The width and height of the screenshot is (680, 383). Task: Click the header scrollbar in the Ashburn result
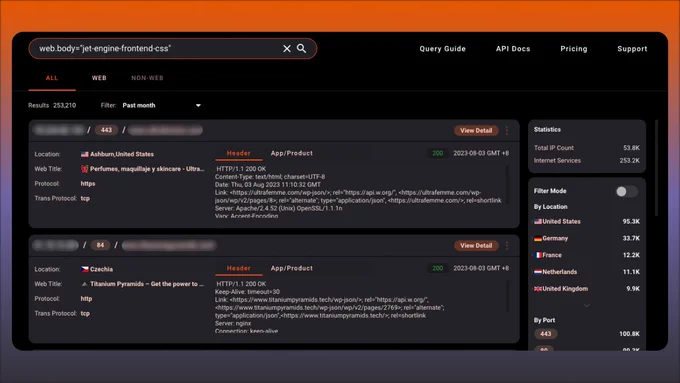[507, 184]
